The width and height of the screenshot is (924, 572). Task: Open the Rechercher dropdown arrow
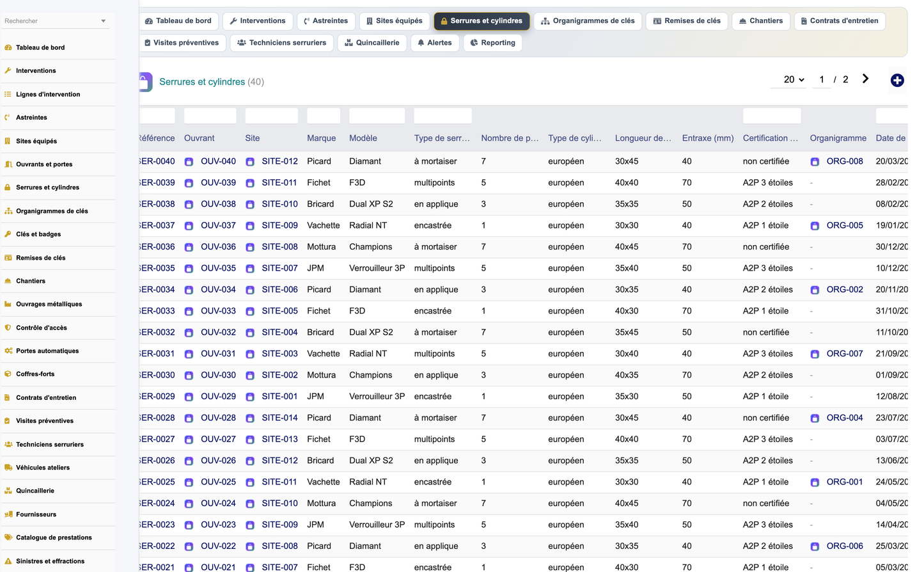pyautogui.click(x=104, y=21)
